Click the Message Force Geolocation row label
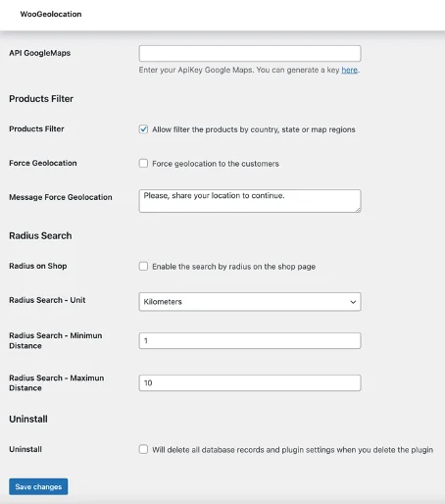This screenshot has width=445, height=504. coord(61,197)
